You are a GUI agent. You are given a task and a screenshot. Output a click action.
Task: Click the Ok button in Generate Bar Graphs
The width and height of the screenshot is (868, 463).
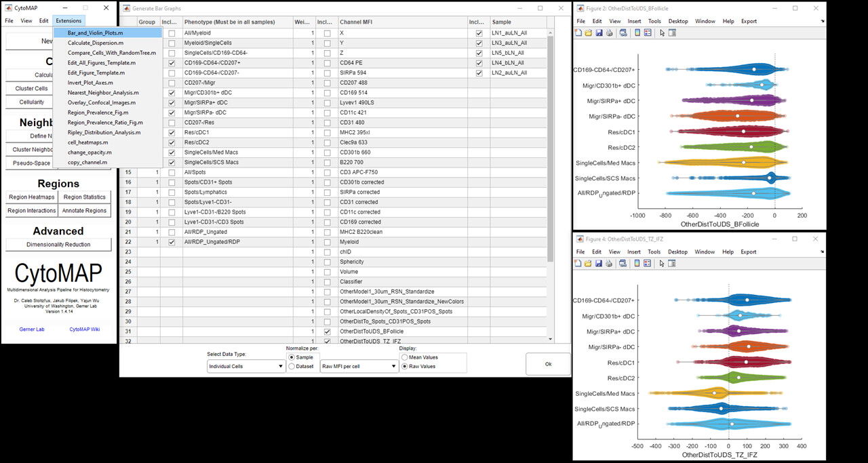tap(547, 363)
